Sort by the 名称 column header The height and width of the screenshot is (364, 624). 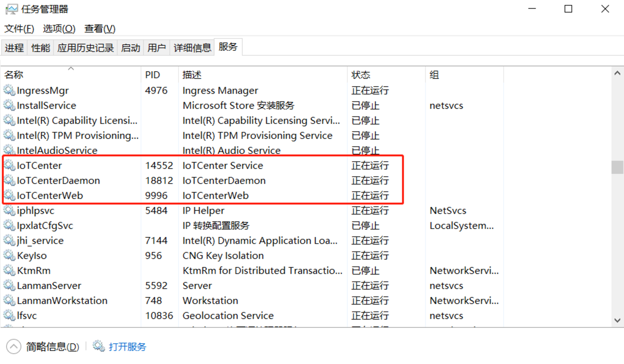pyautogui.click(x=14, y=75)
